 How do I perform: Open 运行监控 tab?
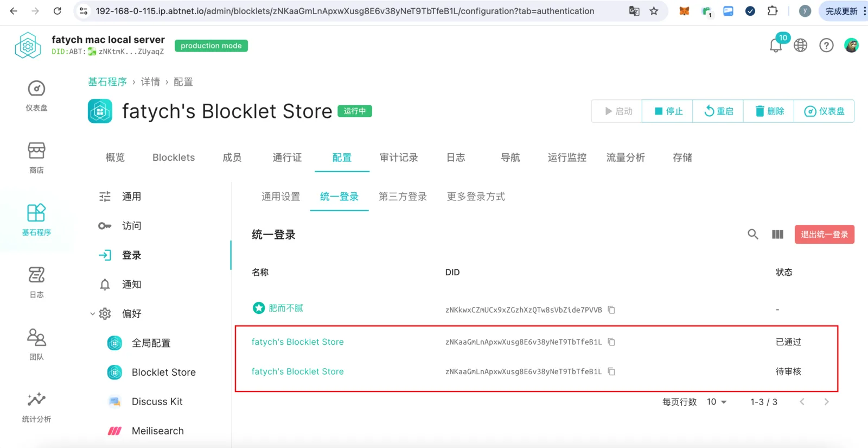click(x=567, y=157)
